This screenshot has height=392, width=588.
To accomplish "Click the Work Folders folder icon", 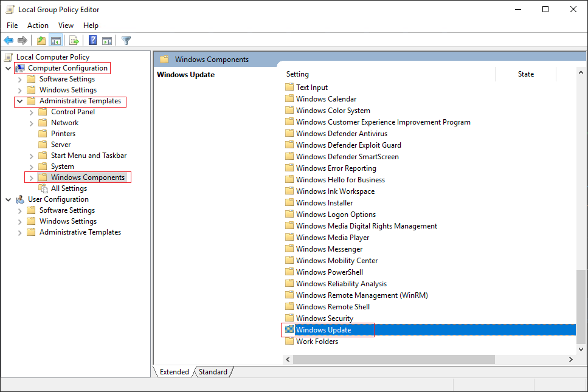I will click(x=289, y=342).
